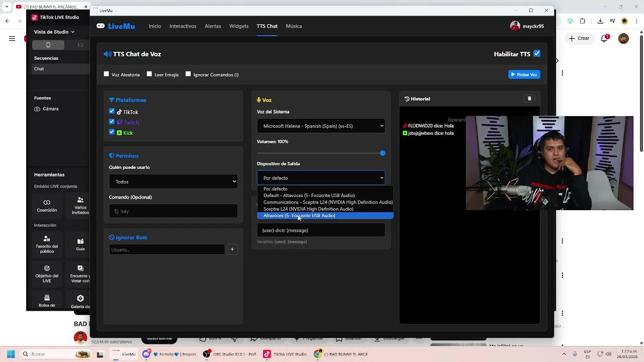Viewport: 644px width, 362px height.
Task: Adjust the Volumen slider handle
Action: point(382,153)
